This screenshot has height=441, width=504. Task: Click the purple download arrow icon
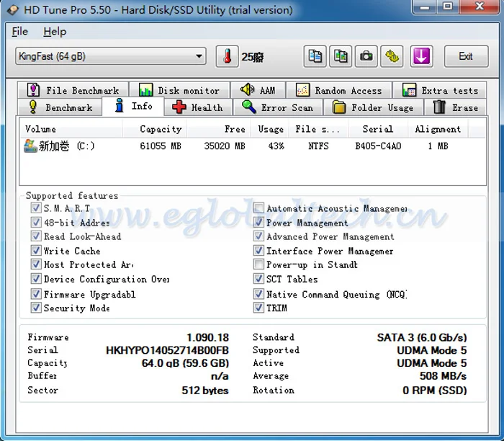click(x=421, y=57)
